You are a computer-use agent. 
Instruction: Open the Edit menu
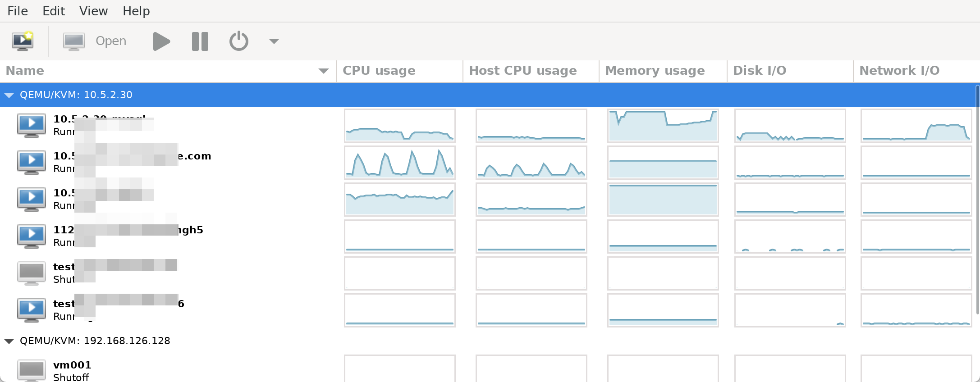[x=54, y=11]
